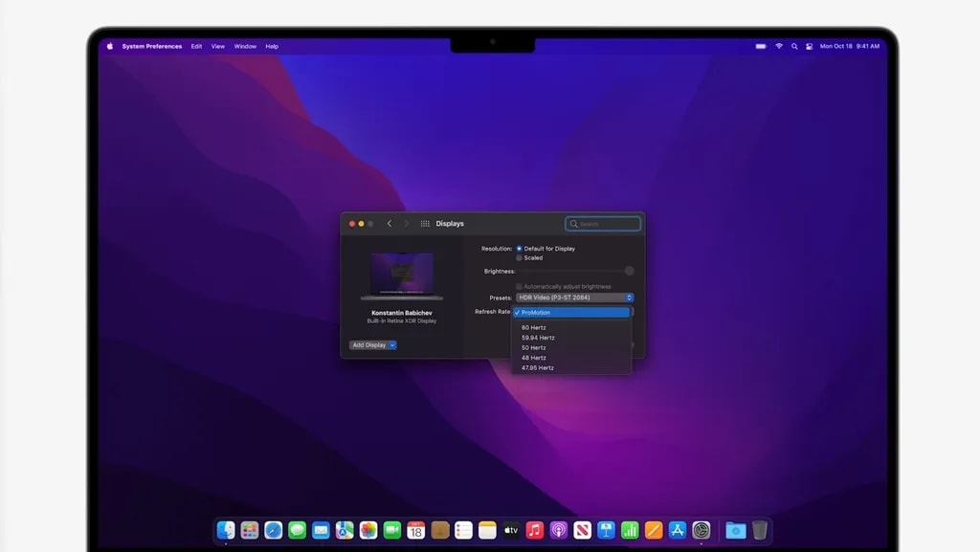Expand the Add Display dropdown
This screenshot has height=552, width=980.
pos(372,345)
